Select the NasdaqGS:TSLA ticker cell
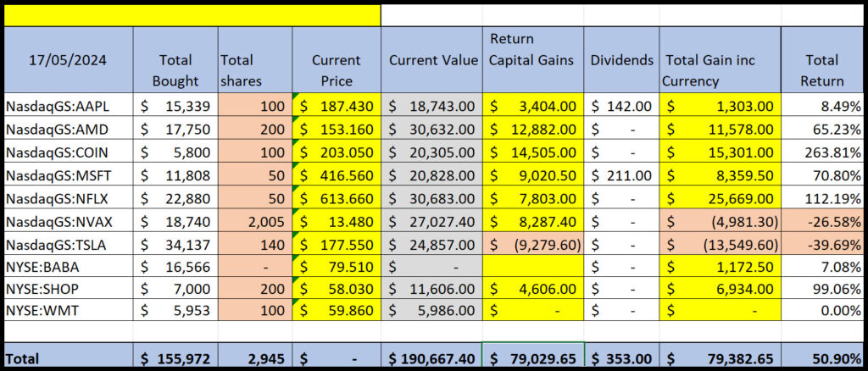This screenshot has width=868, height=371. coord(68,243)
